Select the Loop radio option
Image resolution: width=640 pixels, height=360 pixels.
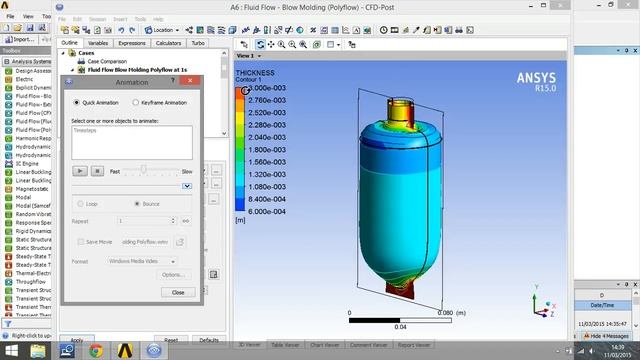coord(80,204)
